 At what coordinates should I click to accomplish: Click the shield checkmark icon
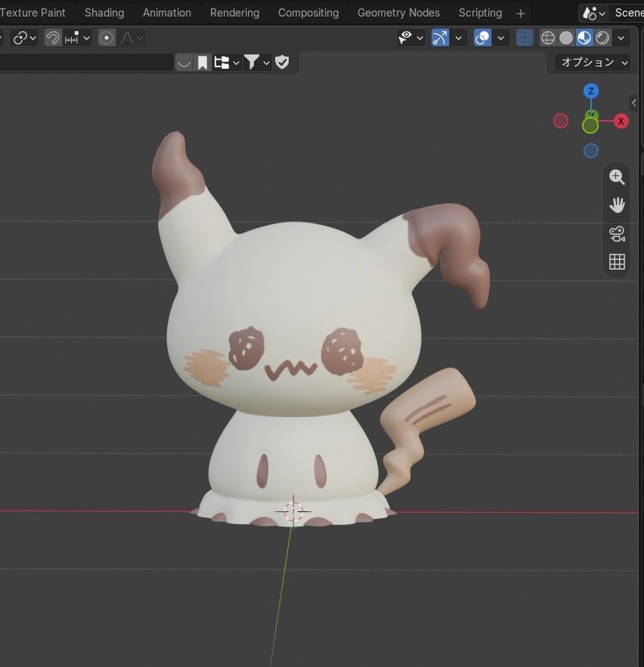[282, 63]
